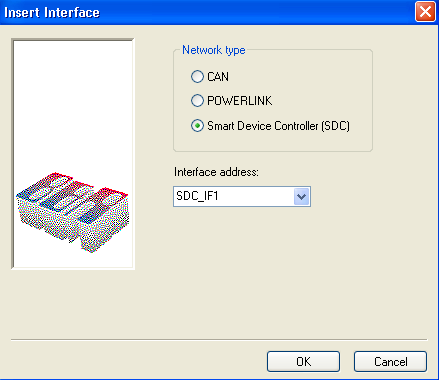This screenshot has height=380, width=439.
Task: Click the "Interface address:" label
Action: pyautogui.click(x=216, y=172)
